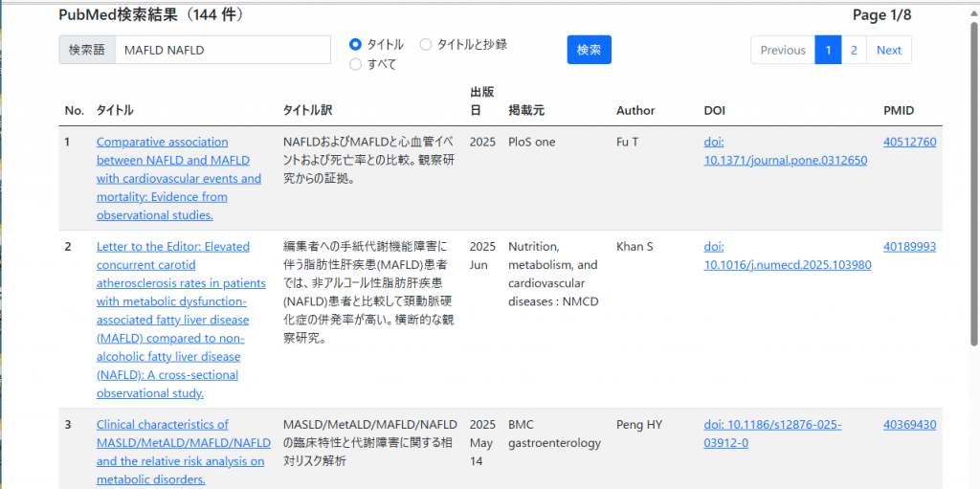Open the PMID 40369430 record

909,424
